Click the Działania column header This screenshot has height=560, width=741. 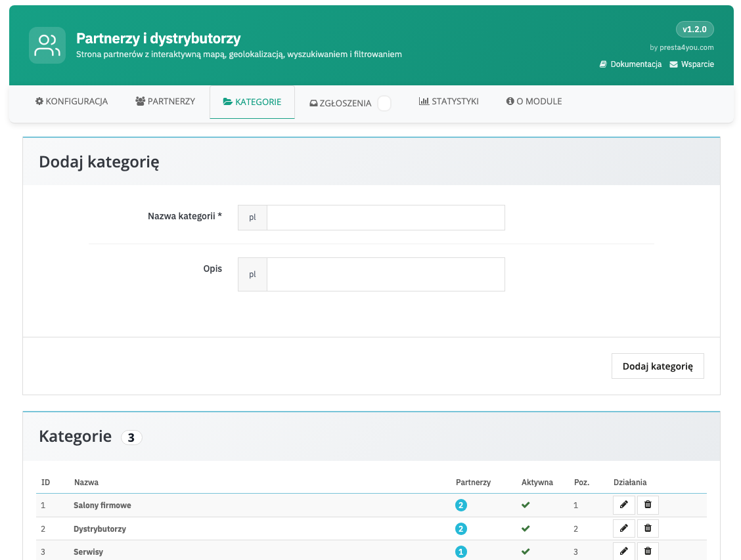(x=630, y=482)
